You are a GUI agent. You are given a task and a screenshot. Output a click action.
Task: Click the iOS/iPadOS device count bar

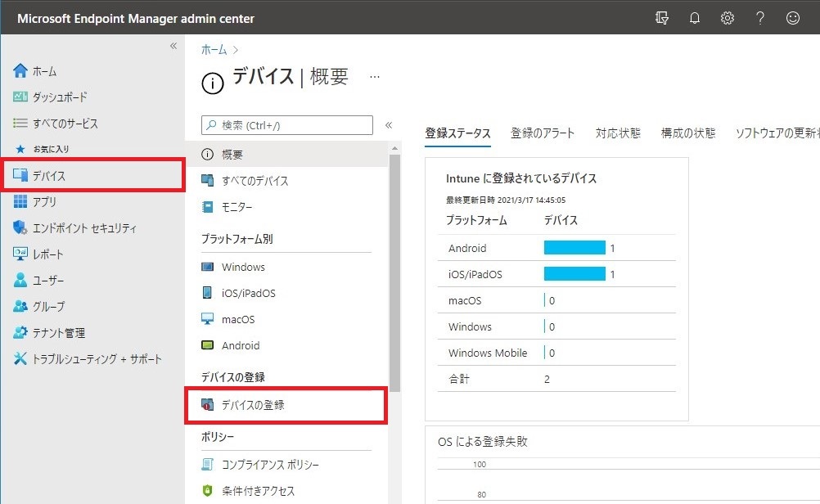574,273
